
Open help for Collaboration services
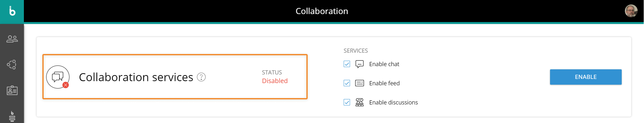(201, 77)
